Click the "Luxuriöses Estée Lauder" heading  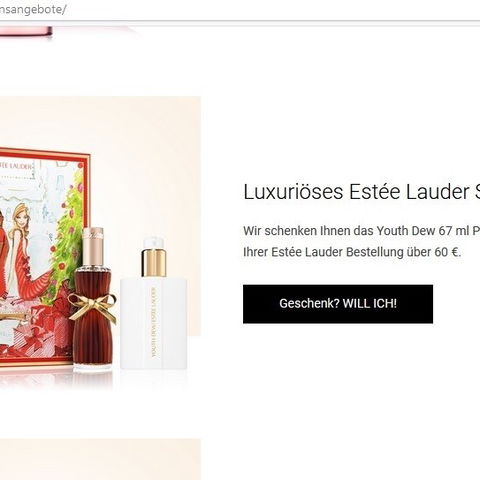pyautogui.click(x=362, y=192)
